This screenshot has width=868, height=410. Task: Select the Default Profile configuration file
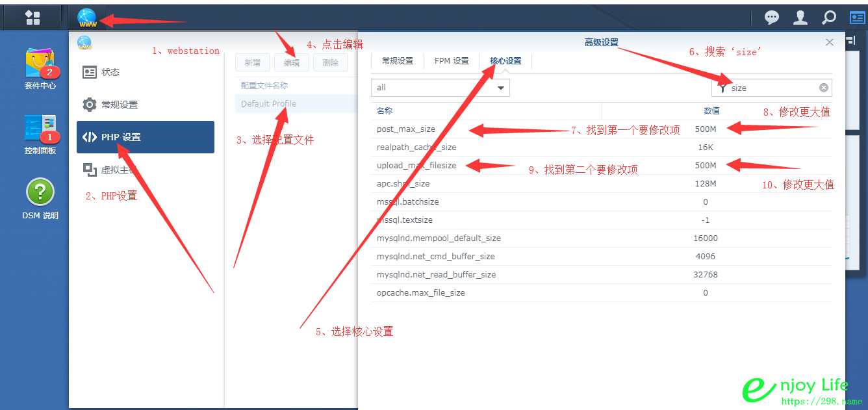(269, 103)
